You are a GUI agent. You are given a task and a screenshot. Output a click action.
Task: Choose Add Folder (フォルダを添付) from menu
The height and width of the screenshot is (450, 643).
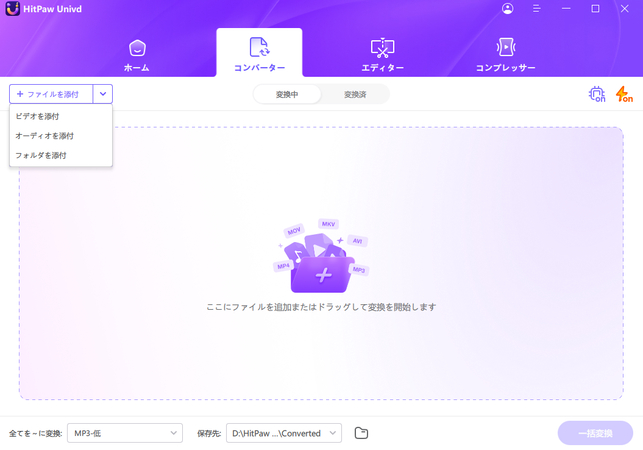pyautogui.click(x=61, y=155)
